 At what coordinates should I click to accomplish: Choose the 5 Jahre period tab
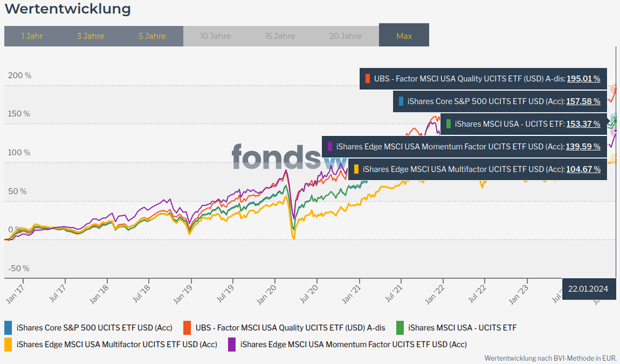[152, 36]
